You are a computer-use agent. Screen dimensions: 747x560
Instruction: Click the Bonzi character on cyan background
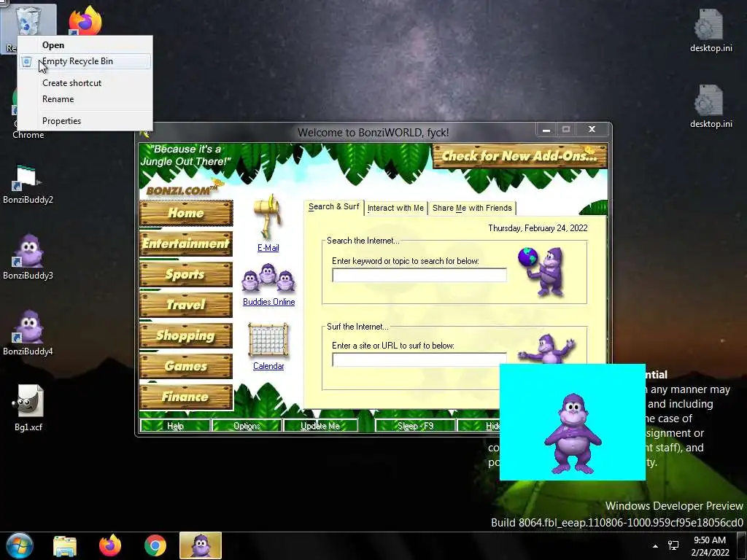pyautogui.click(x=573, y=433)
